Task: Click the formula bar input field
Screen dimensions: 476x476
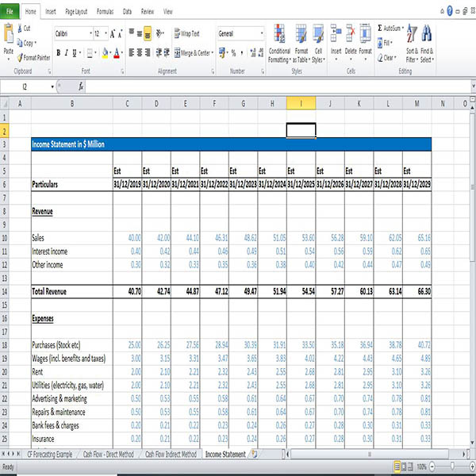Action: coord(278,86)
